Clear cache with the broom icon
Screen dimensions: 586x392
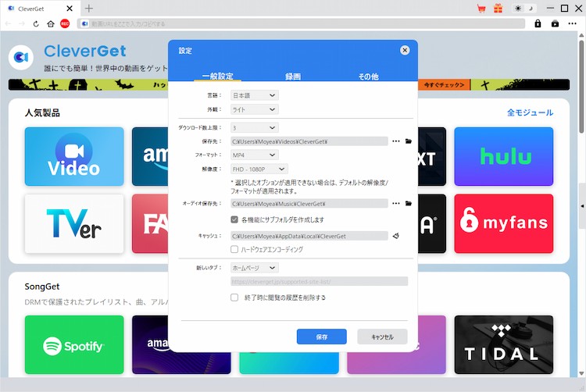[396, 235]
